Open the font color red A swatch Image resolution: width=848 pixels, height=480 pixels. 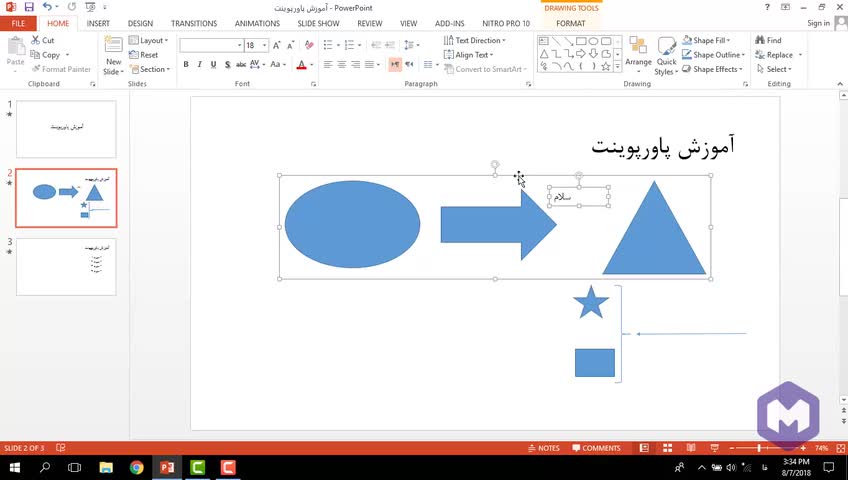point(302,65)
